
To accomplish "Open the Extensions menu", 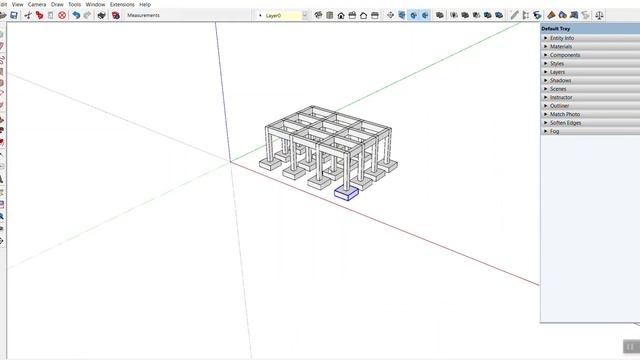I will pos(122,4).
